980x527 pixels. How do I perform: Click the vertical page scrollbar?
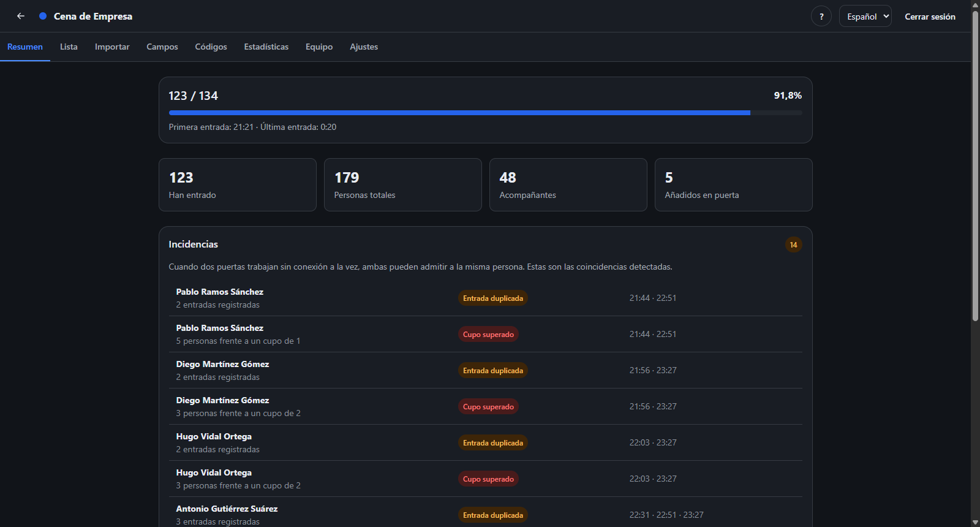click(x=975, y=263)
